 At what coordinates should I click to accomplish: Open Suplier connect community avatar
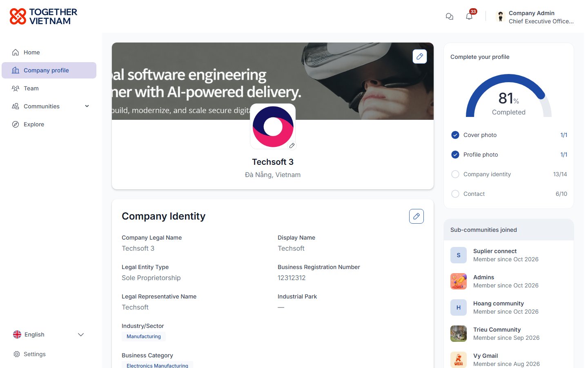[x=459, y=255]
